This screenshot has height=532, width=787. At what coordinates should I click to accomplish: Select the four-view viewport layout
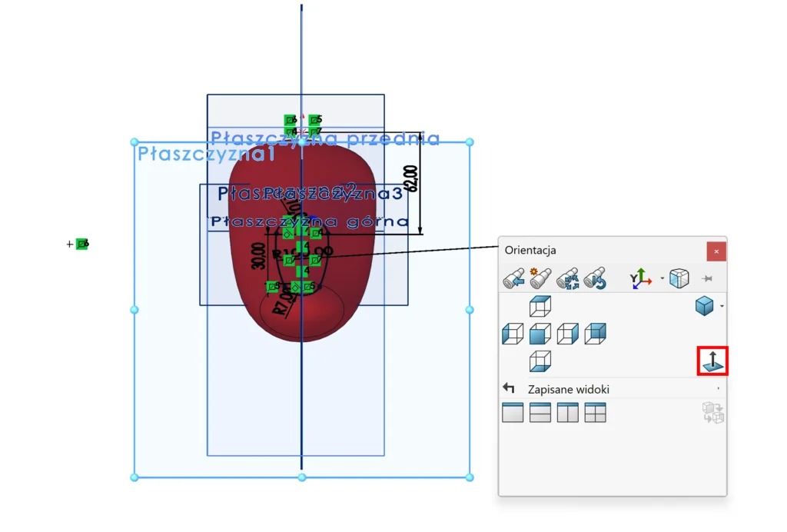(595, 413)
